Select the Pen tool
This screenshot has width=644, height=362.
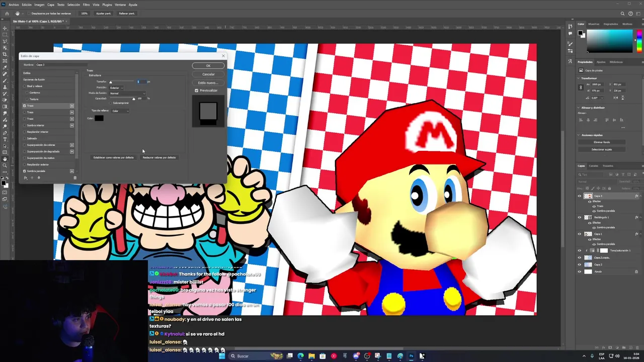tap(5, 132)
